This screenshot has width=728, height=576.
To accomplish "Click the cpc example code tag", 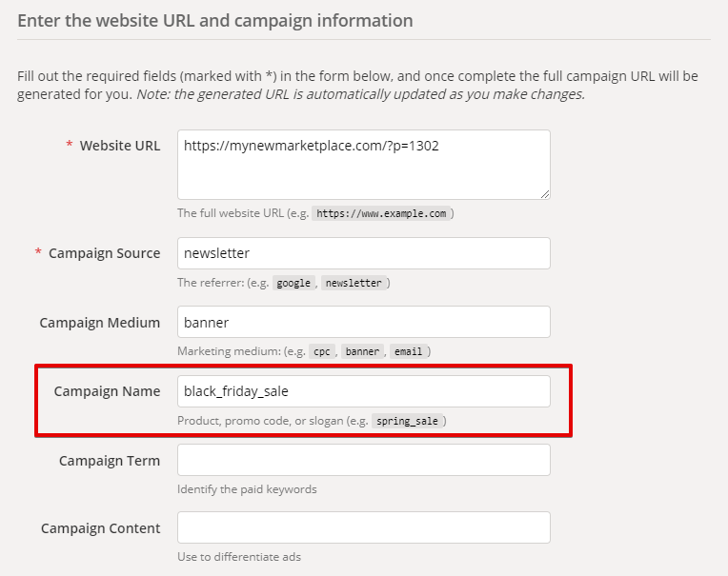I will (322, 351).
